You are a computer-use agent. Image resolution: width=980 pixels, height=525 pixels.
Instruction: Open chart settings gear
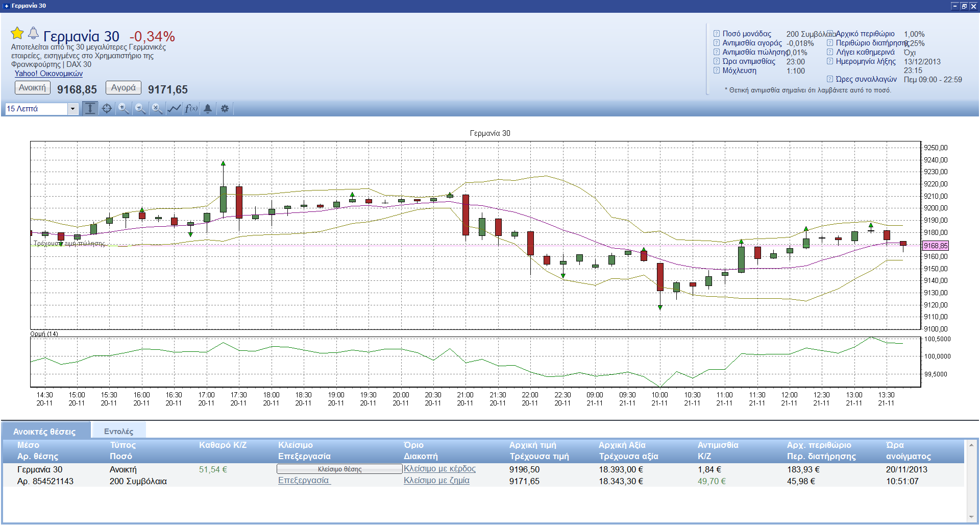click(x=225, y=108)
